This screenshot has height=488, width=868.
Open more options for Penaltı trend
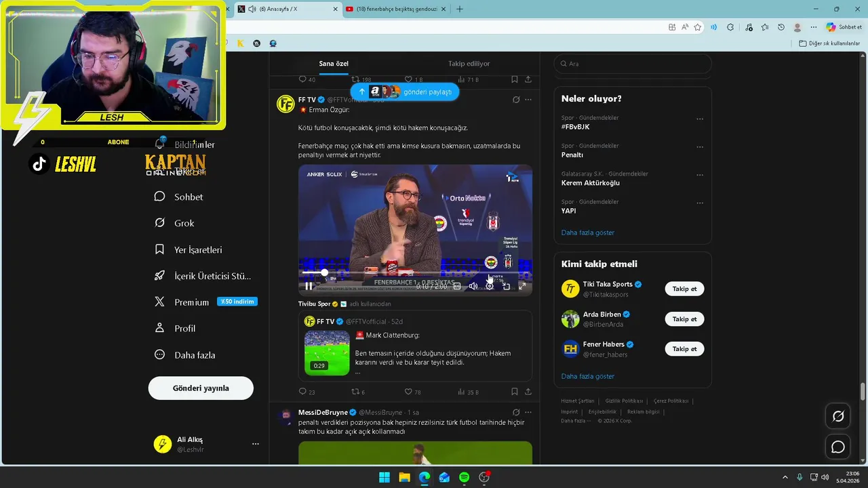click(700, 147)
